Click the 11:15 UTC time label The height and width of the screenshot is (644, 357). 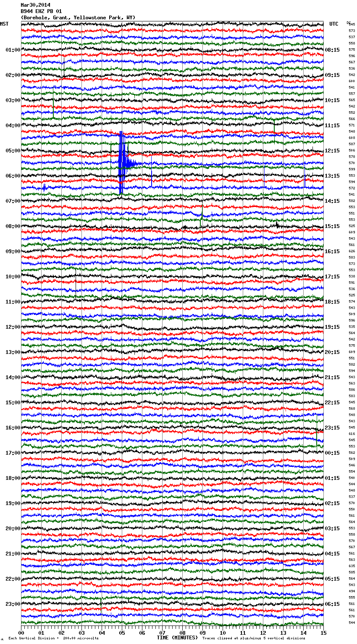332,126
